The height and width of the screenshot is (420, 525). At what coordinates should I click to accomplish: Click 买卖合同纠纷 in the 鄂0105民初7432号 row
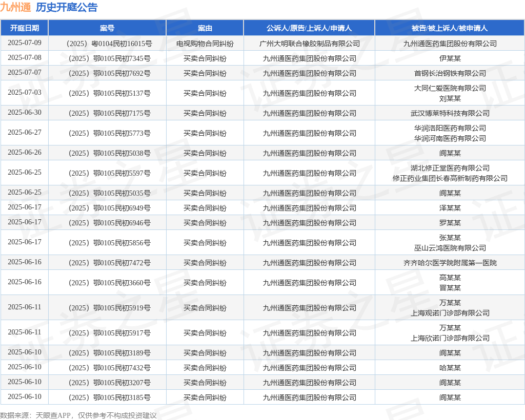(205, 368)
